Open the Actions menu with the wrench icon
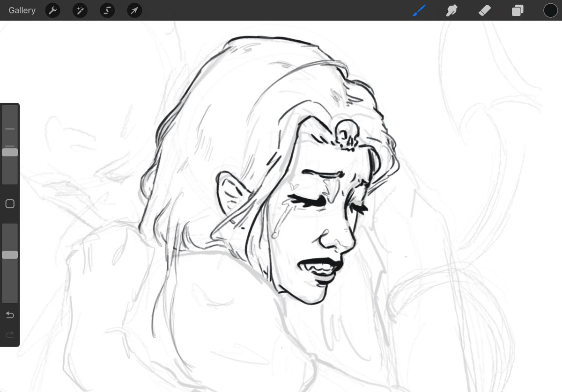The width and height of the screenshot is (562, 392). click(52, 10)
